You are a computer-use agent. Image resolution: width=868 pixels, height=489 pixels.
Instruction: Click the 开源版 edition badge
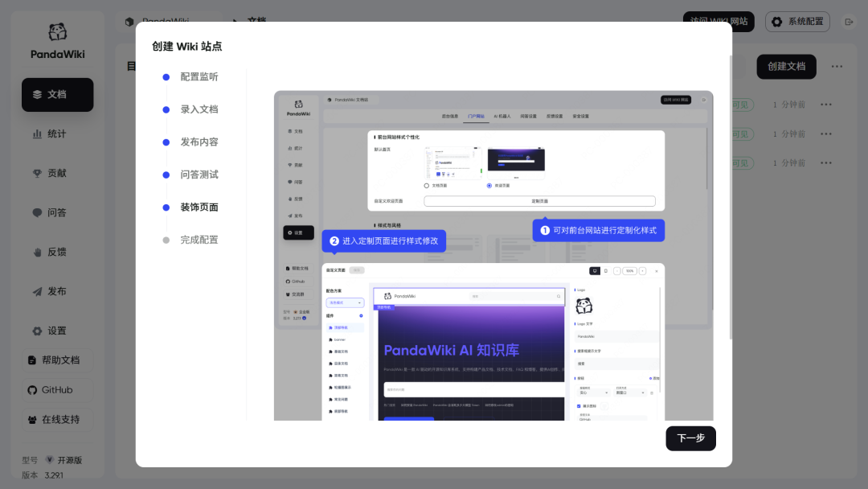pos(63,460)
